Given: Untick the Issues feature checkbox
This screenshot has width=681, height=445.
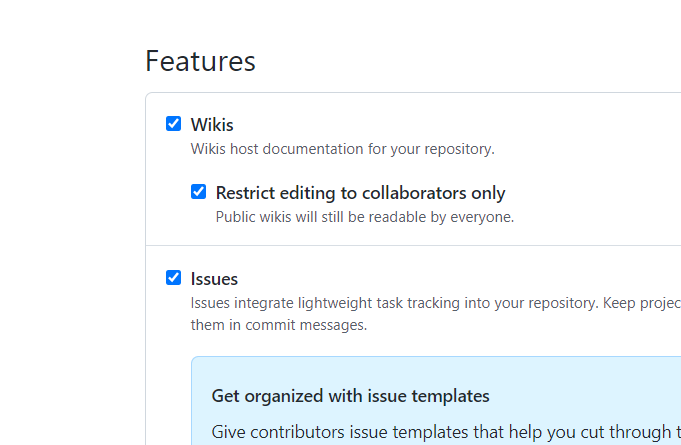Looking at the screenshot, I should [174, 278].
